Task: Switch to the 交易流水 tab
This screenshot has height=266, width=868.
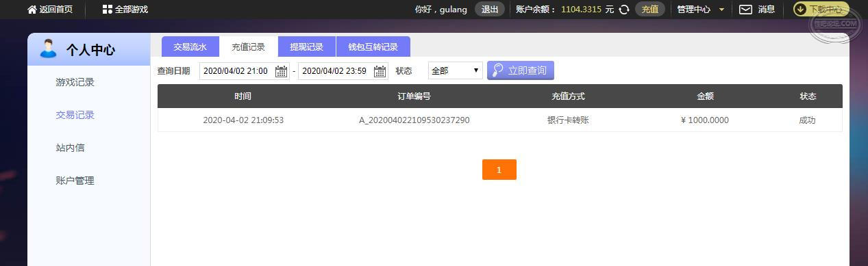Action: point(190,46)
